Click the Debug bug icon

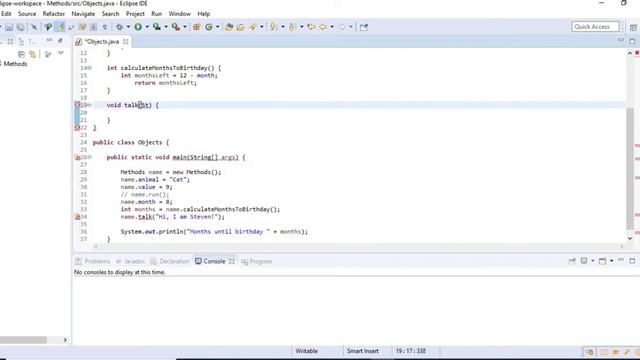point(120,27)
